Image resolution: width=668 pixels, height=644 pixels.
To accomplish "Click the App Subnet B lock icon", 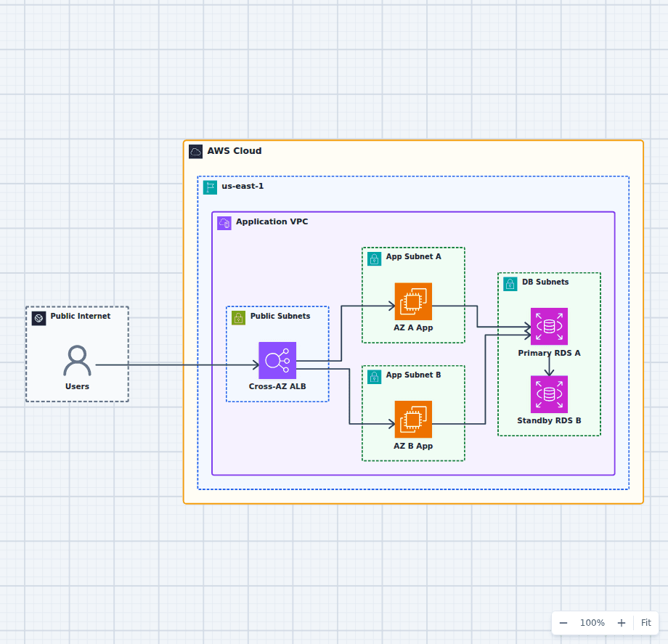I will coord(375,377).
